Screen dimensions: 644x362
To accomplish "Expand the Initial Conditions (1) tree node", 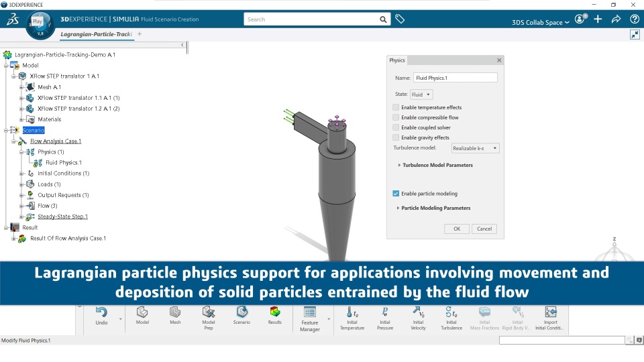I will coord(21,174).
